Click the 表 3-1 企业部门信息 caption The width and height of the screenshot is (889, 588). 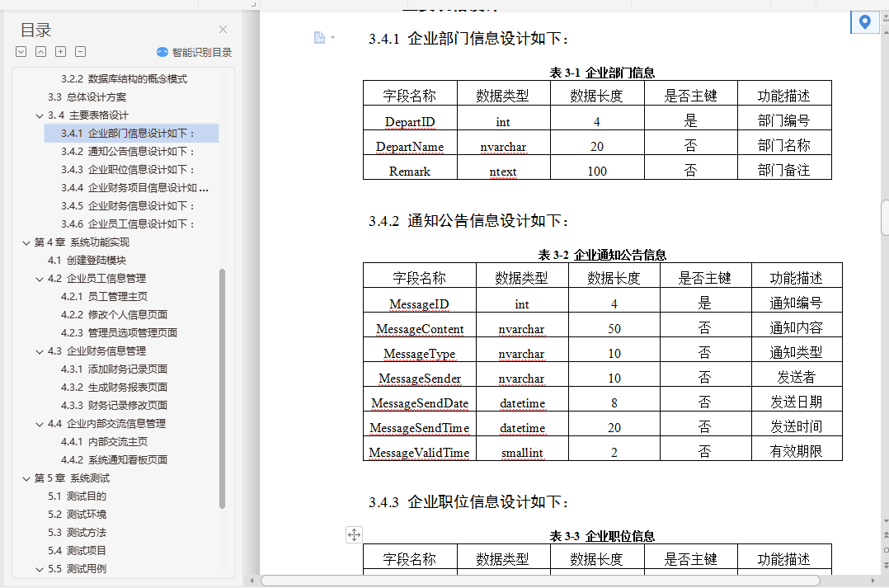click(x=602, y=73)
